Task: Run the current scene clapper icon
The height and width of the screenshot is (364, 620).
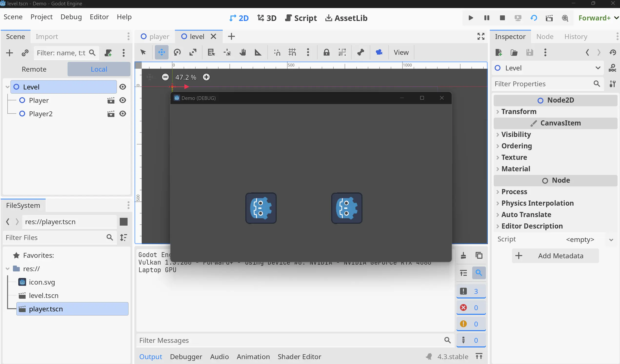Action: pyautogui.click(x=549, y=18)
